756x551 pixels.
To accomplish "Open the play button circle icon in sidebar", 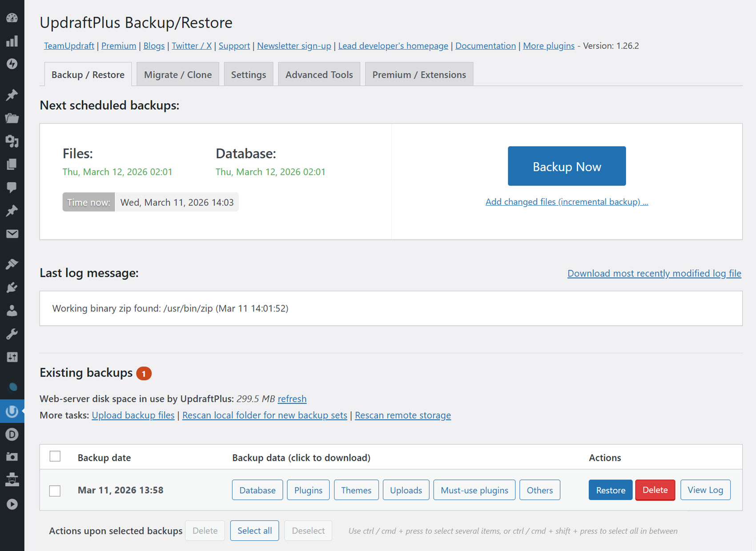I will point(12,504).
